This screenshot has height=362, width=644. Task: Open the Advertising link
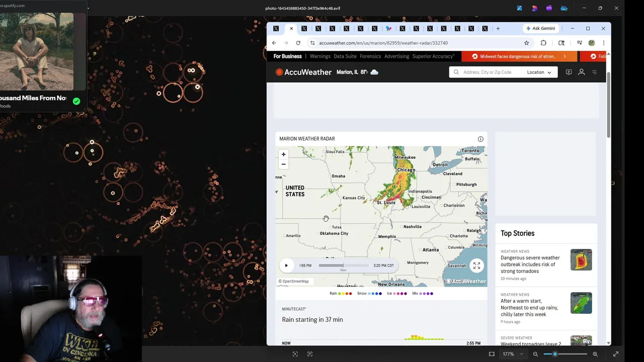[396, 56]
